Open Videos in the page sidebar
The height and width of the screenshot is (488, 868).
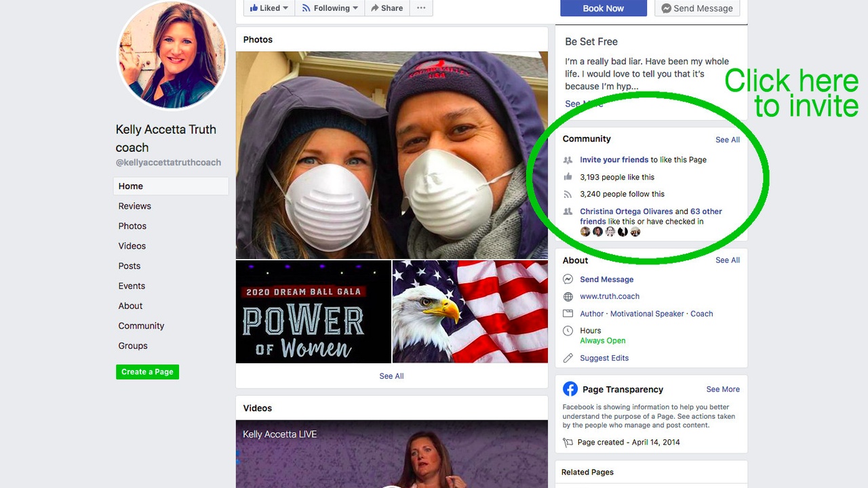click(x=132, y=246)
